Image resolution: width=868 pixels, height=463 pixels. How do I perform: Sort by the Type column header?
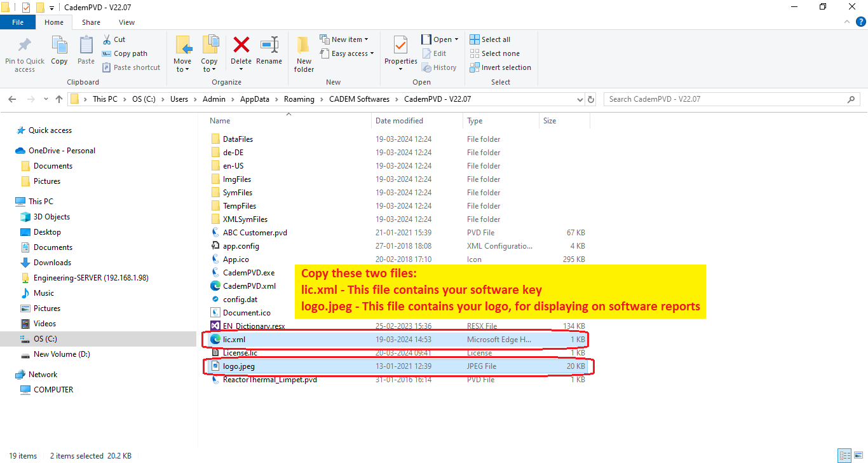pos(475,121)
